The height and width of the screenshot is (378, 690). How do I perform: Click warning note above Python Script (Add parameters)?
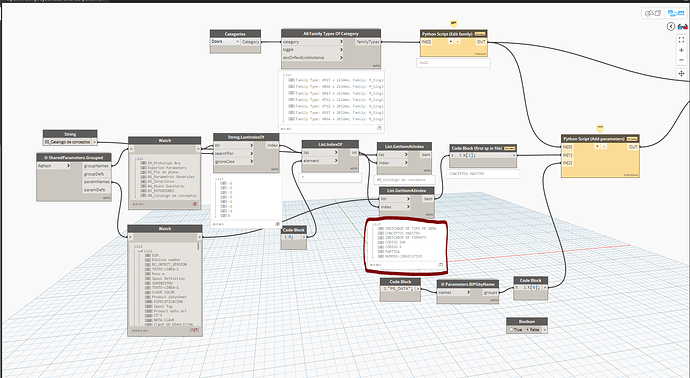600,128
